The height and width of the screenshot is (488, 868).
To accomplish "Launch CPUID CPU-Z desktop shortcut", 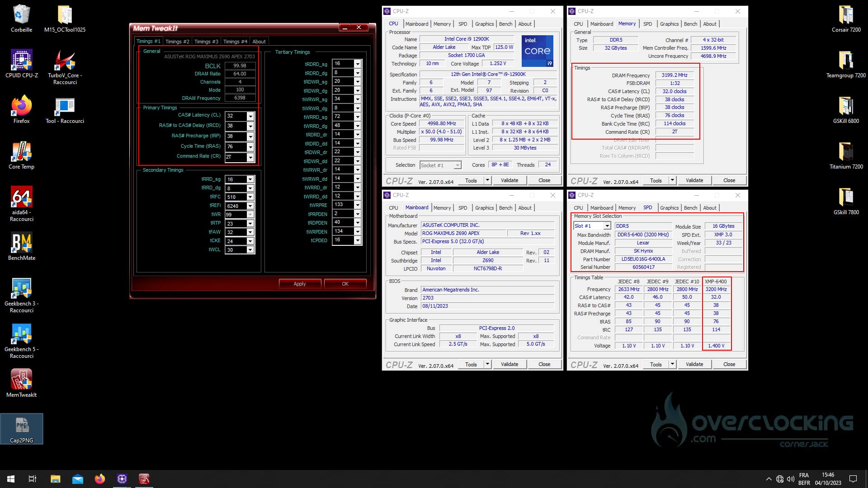I will 21,64.
